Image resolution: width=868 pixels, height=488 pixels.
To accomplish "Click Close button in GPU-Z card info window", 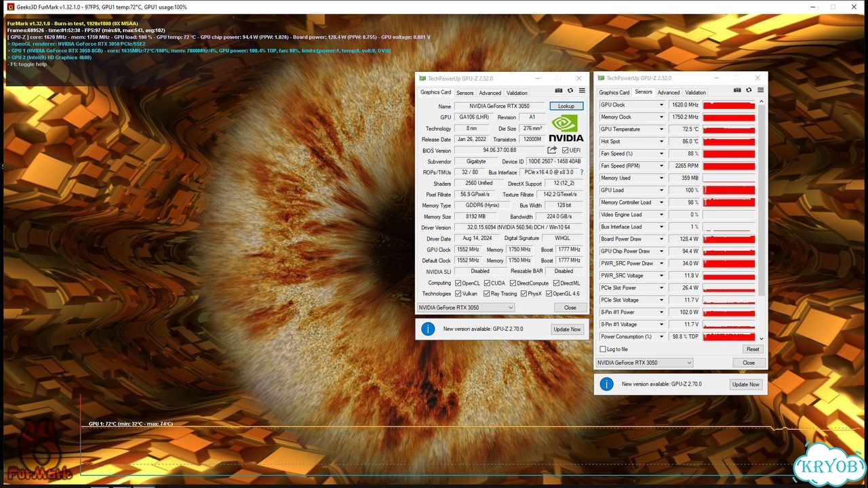I will pos(570,308).
